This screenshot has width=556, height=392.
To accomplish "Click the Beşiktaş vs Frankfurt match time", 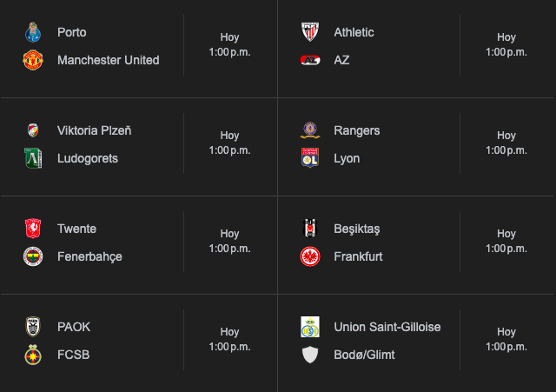I will coord(506,242).
